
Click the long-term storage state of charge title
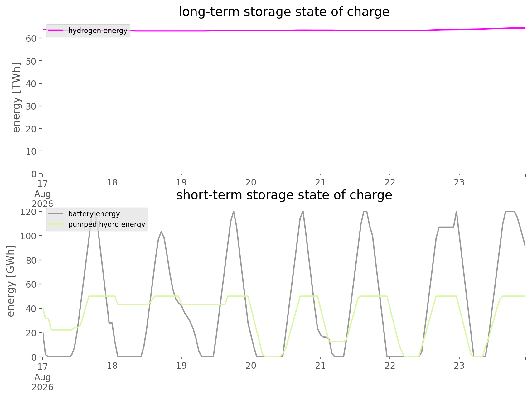tap(284, 12)
